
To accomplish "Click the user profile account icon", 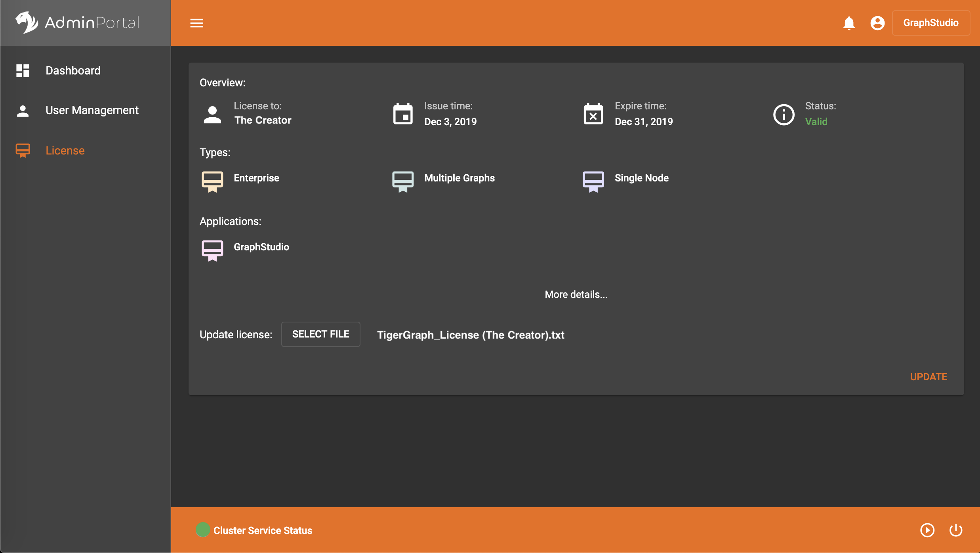I will point(877,23).
